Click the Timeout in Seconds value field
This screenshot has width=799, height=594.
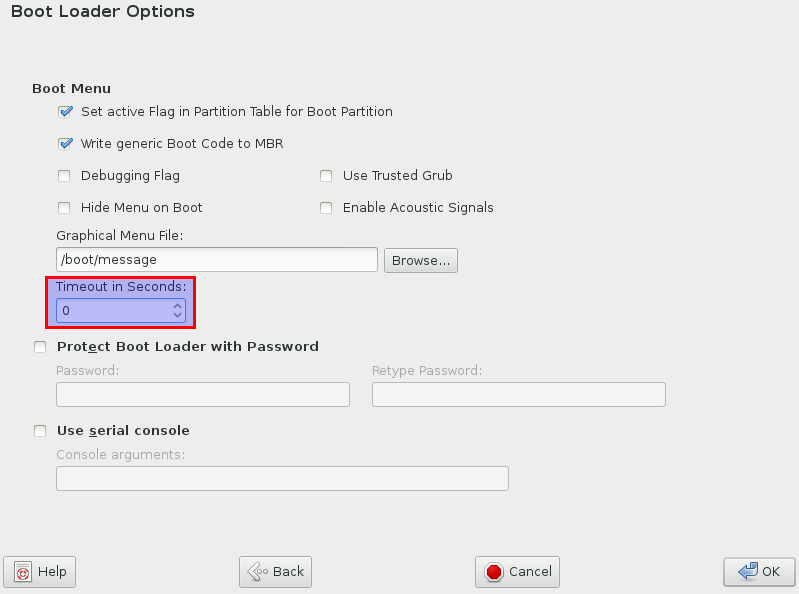112,311
